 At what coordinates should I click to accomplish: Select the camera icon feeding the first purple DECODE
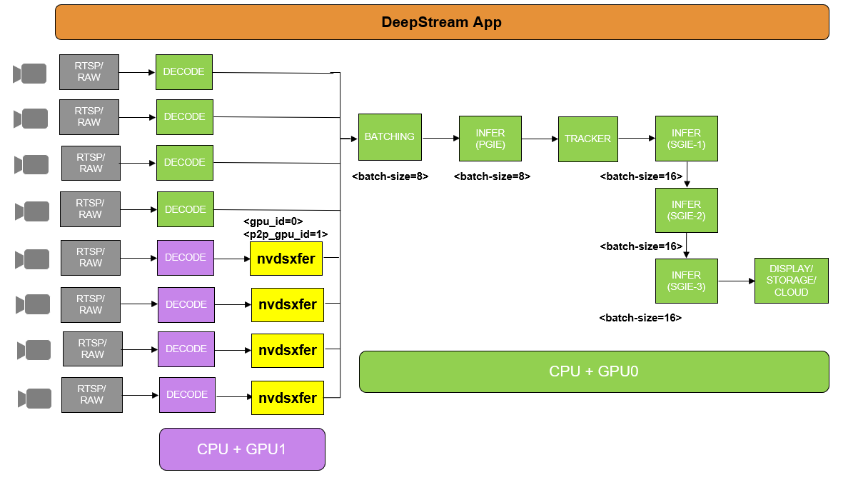pyautogui.click(x=33, y=259)
